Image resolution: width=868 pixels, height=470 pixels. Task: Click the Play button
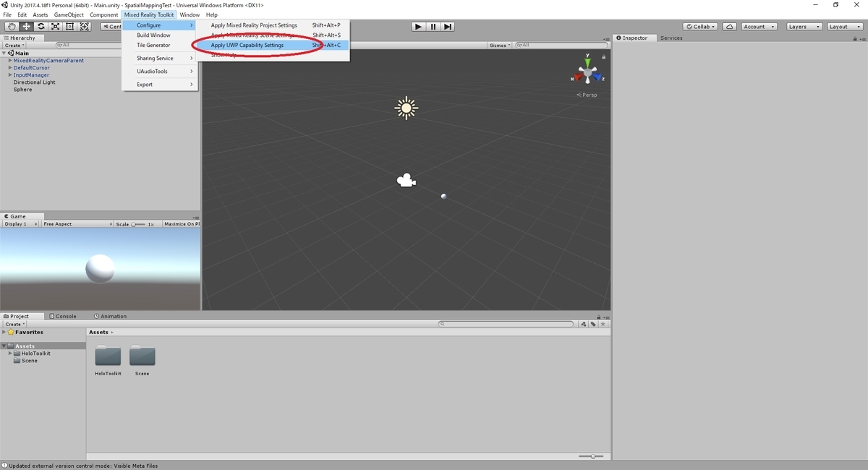418,27
